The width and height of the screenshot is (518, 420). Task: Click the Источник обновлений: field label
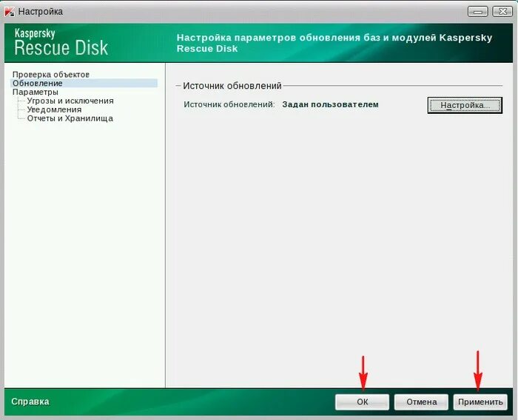[229, 104]
